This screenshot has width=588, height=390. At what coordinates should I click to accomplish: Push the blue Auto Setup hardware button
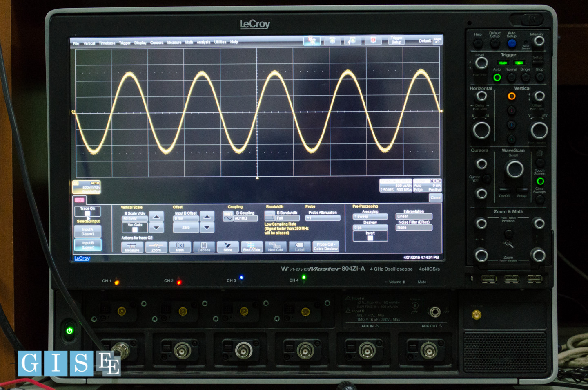point(511,43)
